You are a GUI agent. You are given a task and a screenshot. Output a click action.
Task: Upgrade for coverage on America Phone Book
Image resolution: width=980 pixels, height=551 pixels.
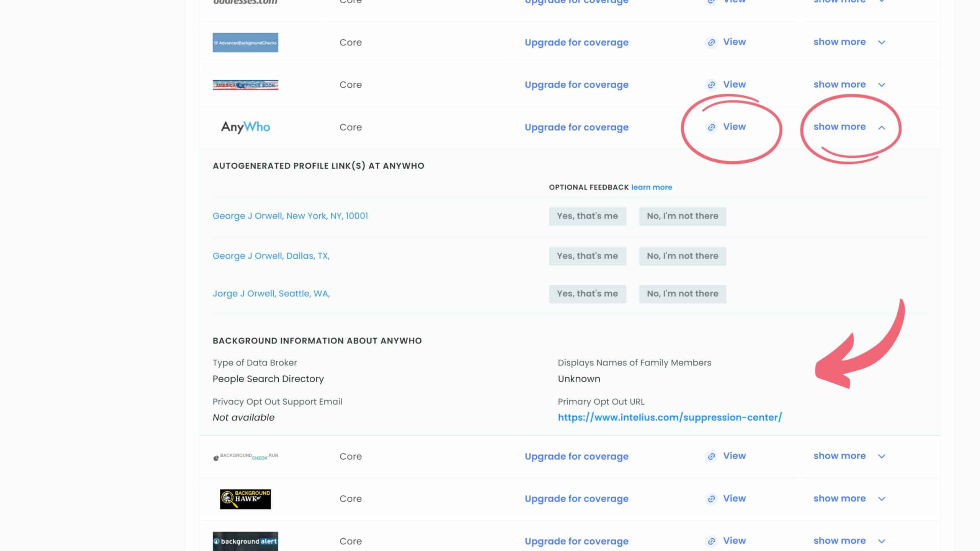pos(577,85)
